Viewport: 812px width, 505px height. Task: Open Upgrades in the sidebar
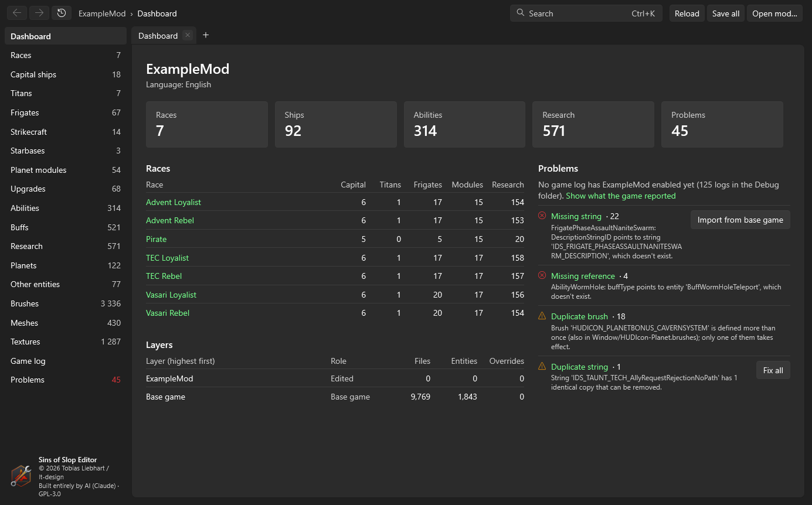click(x=66, y=189)
